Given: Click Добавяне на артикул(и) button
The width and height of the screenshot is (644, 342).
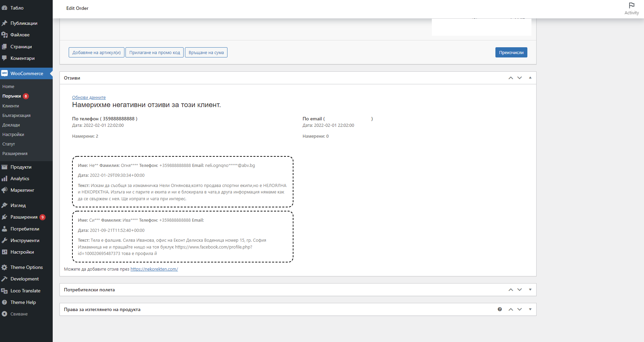Looking at the screenshot, I should (x=97, y=52).
